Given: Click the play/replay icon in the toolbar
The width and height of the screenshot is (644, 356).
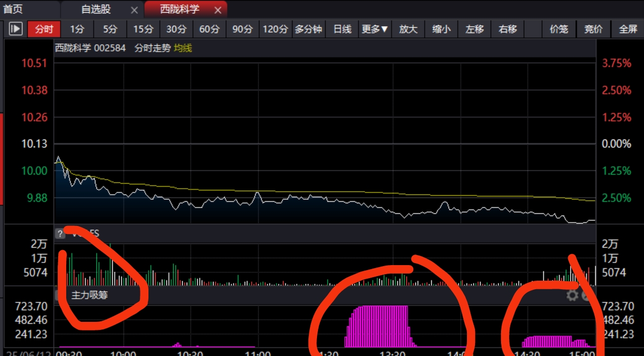Looking at the screenshot, I should [x=16, y=29].
